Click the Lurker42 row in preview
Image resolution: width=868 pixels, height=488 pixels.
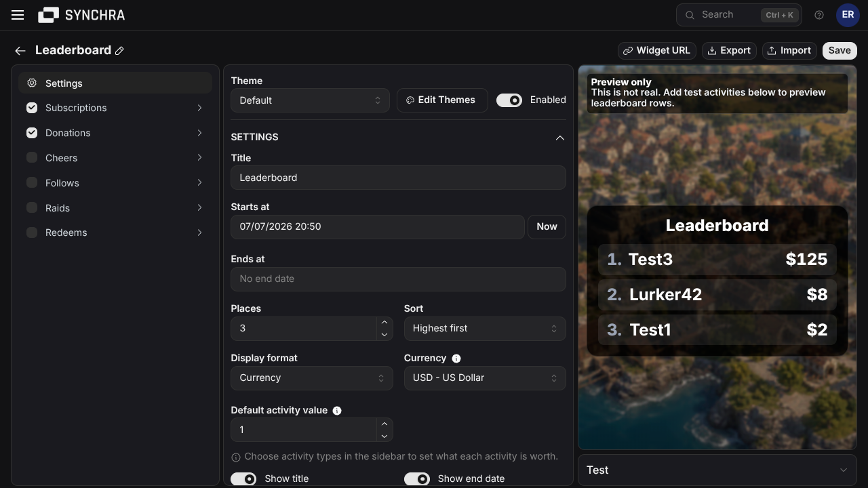coord(717,295)
